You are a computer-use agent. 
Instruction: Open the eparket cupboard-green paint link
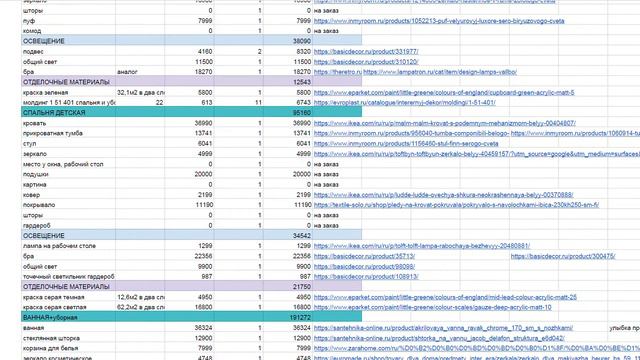click(444, 93)
